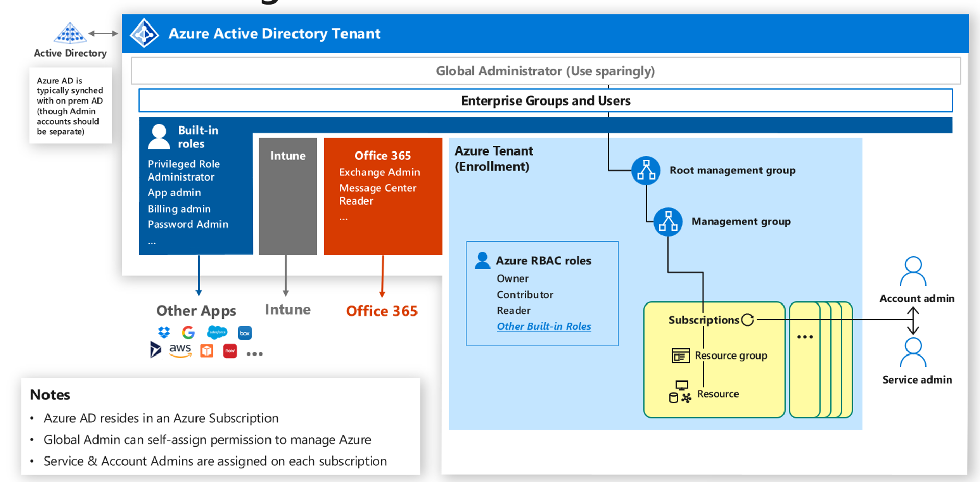This screenshot has width=980, height=482.
Task: Click the Built-in roles user icon
Action: tap(159, 137)
